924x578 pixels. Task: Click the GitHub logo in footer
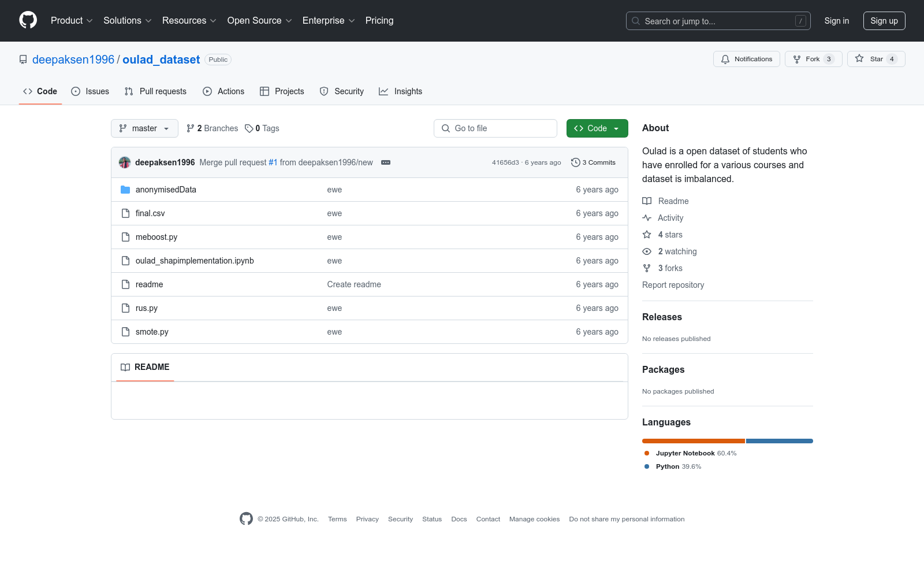pyautogui.click(x=246, y=519)
